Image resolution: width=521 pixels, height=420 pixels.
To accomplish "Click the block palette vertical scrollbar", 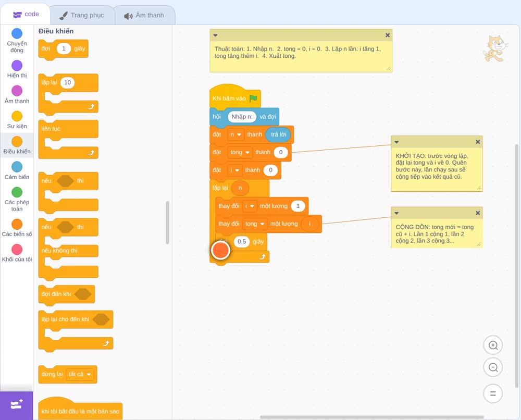I will pos(167,223).
